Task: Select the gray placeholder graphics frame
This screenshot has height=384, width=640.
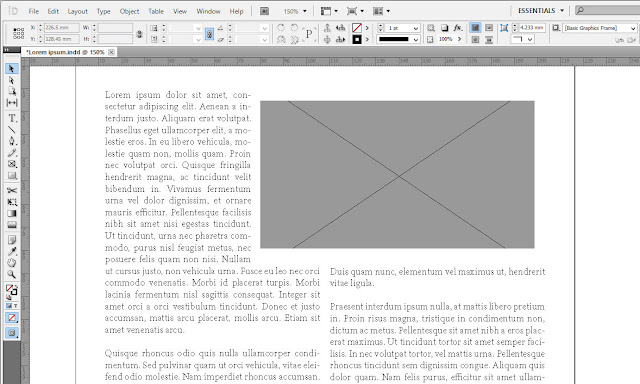Action: point(397,174)
